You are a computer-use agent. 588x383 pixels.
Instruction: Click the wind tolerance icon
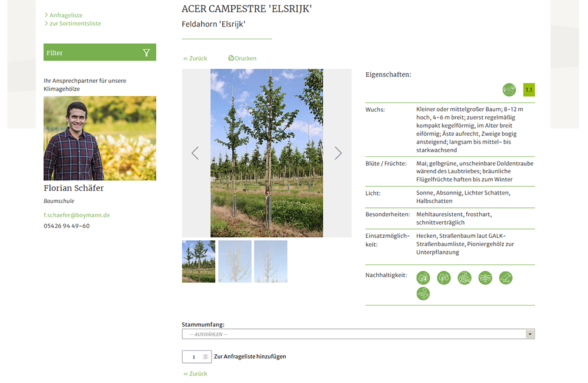point(423,294)
